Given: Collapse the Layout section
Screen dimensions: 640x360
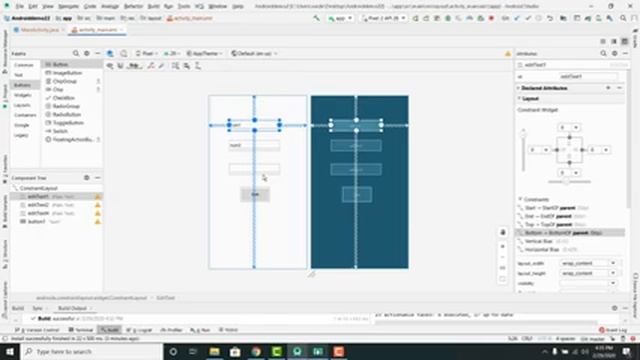Looking at the screenshot, I should click(519, 99).
